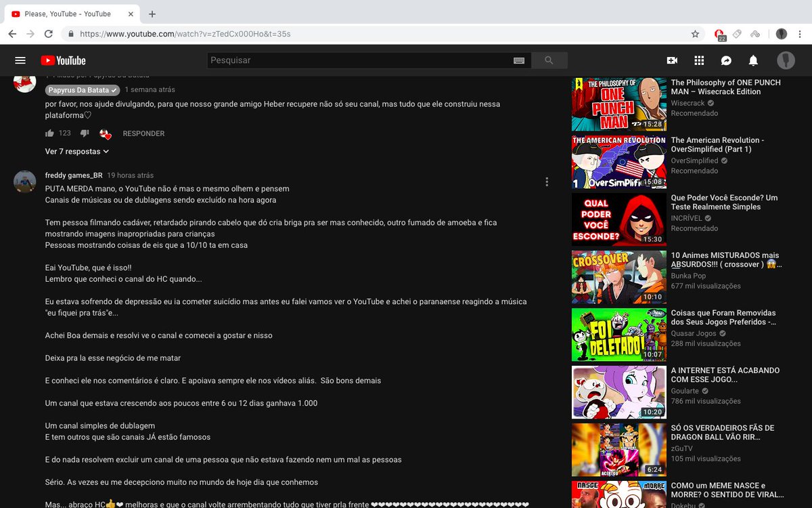
Task: Click the search magnifier button
Action: [x=549, y=60]
